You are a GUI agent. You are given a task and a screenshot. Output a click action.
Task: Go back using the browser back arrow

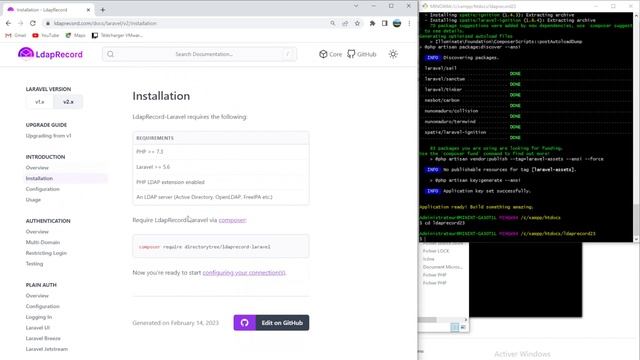(x=9, y=23)
